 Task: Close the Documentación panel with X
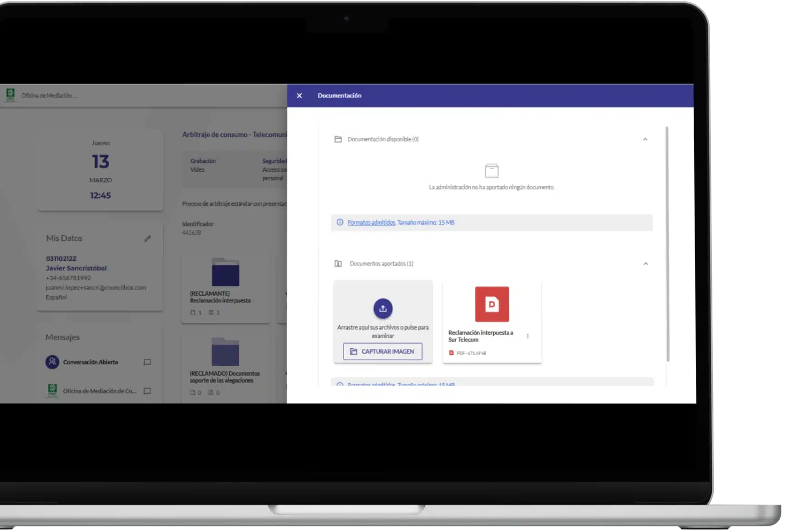299,96
